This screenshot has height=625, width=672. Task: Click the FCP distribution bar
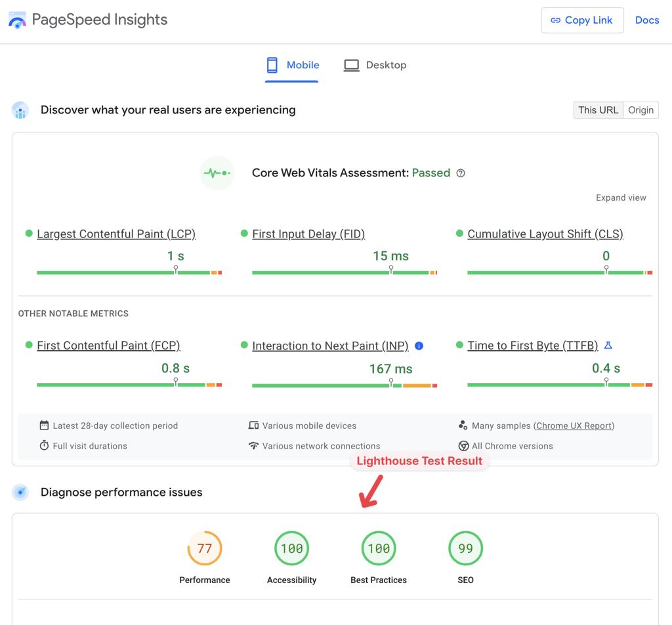(x=129, y=385)
